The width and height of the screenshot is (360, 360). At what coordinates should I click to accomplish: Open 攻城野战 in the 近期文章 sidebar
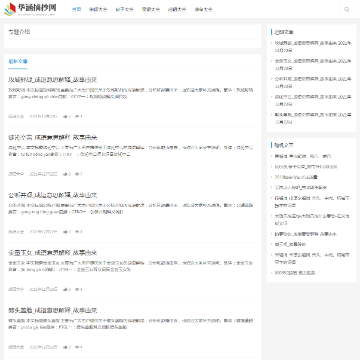[313, 47]
